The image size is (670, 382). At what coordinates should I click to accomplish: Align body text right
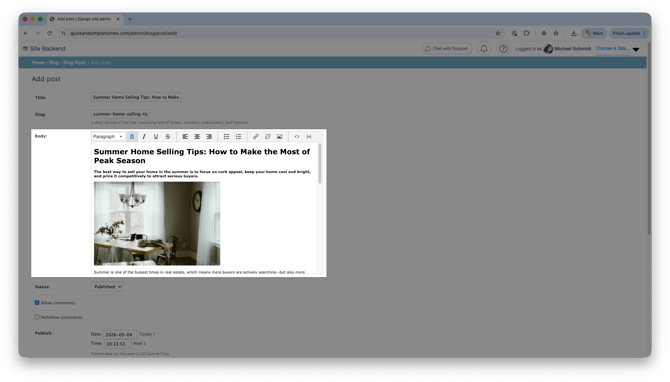pos(209,137)
